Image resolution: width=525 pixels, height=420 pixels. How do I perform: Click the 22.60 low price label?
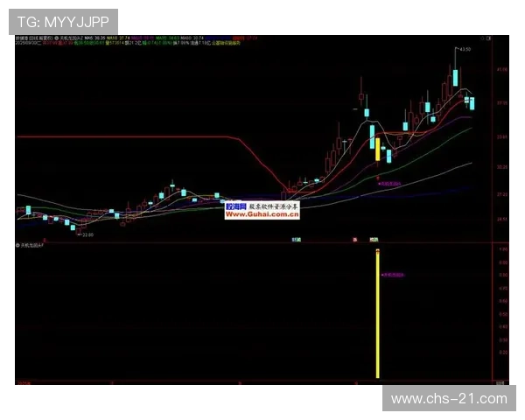[x=87, y=234]
